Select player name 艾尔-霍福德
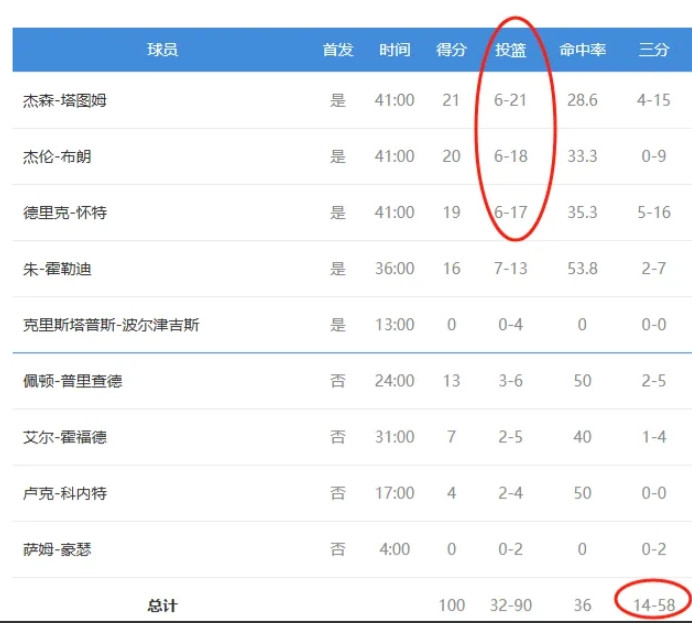Viewport: 692px width, 623px height. click(x=65, y=437)
